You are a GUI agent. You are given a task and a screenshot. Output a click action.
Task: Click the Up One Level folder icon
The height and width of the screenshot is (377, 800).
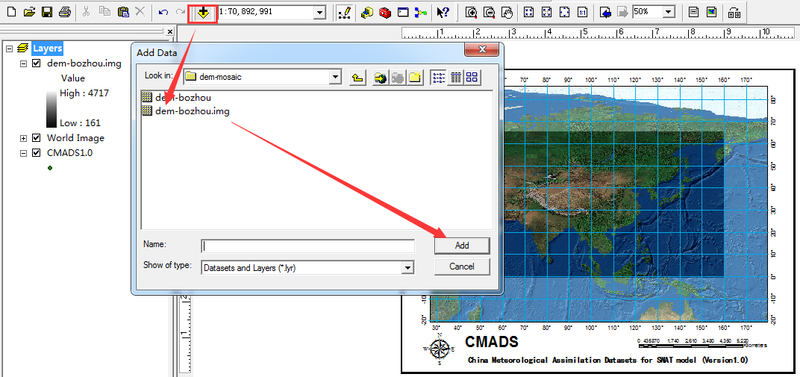click(358, 78)
